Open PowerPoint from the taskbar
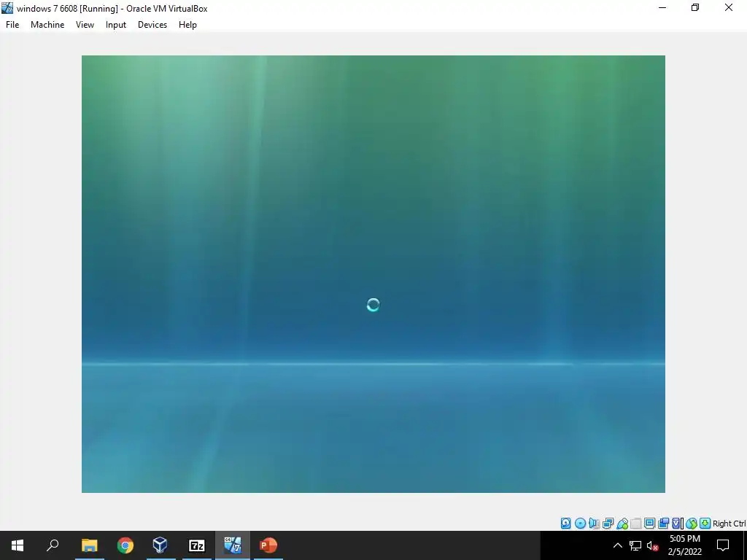Viewport: 747px width, 560px height. [x=268, y=545]
